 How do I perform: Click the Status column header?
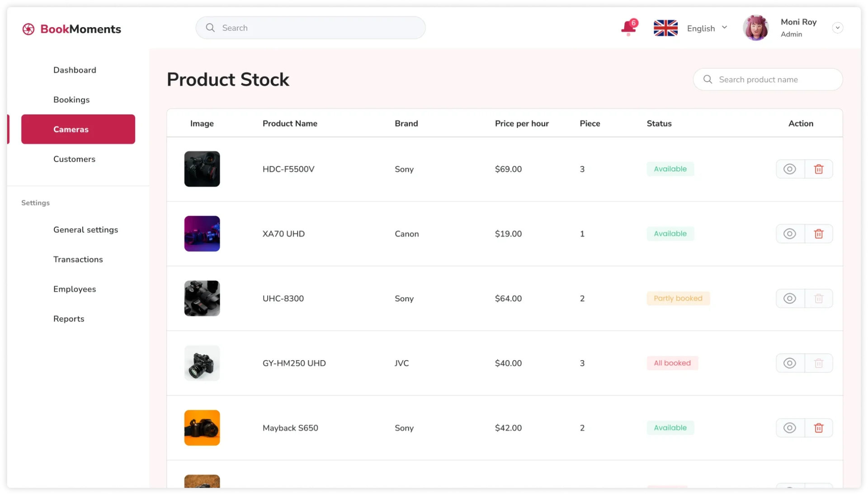(659, 124)
